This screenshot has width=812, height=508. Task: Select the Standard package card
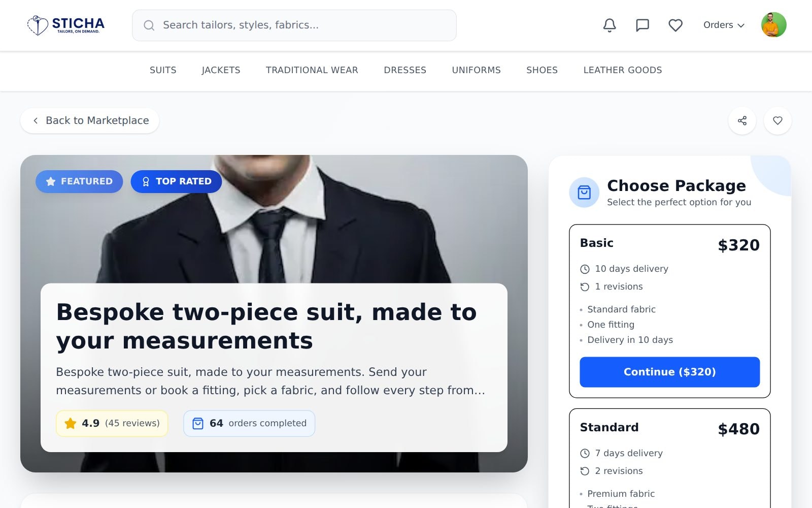point(670,458)
